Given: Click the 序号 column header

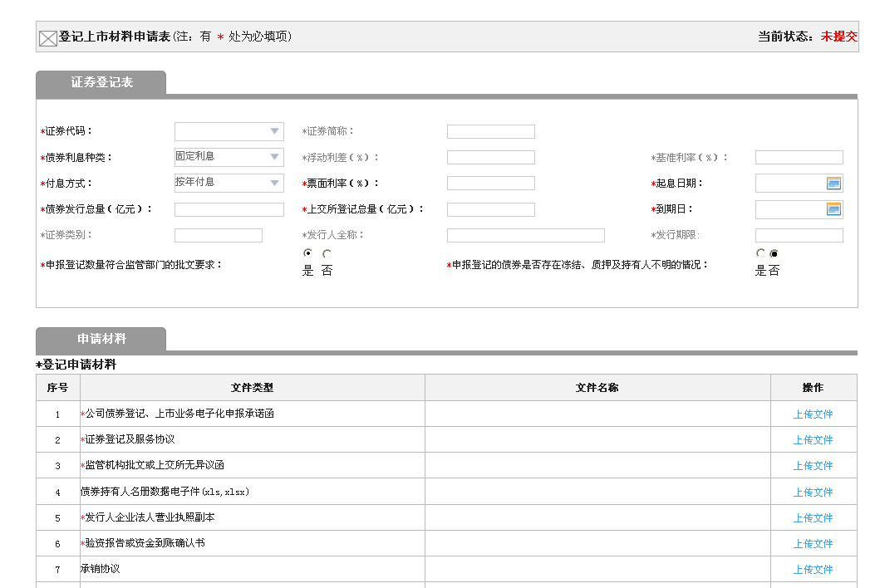Looking at the screenshot, I should point(58,388).
